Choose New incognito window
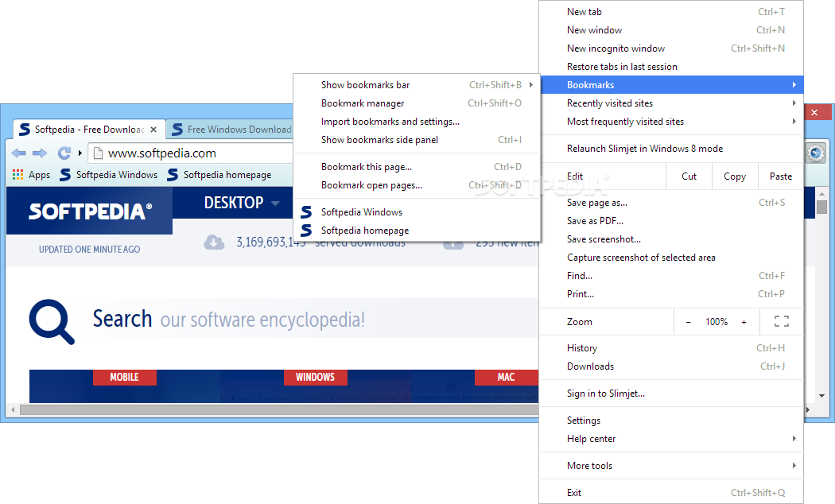 [x=671, y=48]
